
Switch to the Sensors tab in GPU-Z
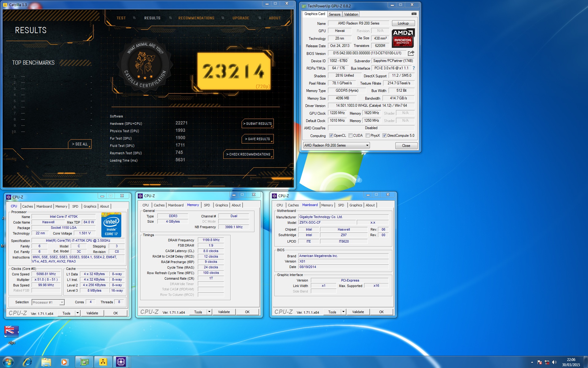(334, 14)
